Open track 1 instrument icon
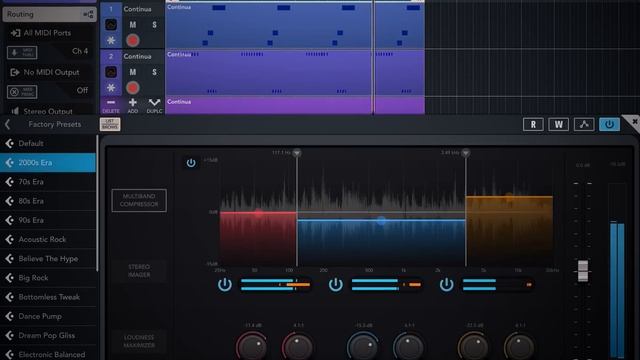The width and height of the screenshot is (640, 360). pos(111,25)
